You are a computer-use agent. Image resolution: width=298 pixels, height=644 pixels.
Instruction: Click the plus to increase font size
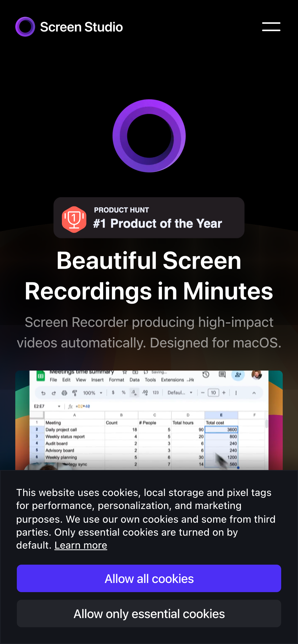click(224, 393)
